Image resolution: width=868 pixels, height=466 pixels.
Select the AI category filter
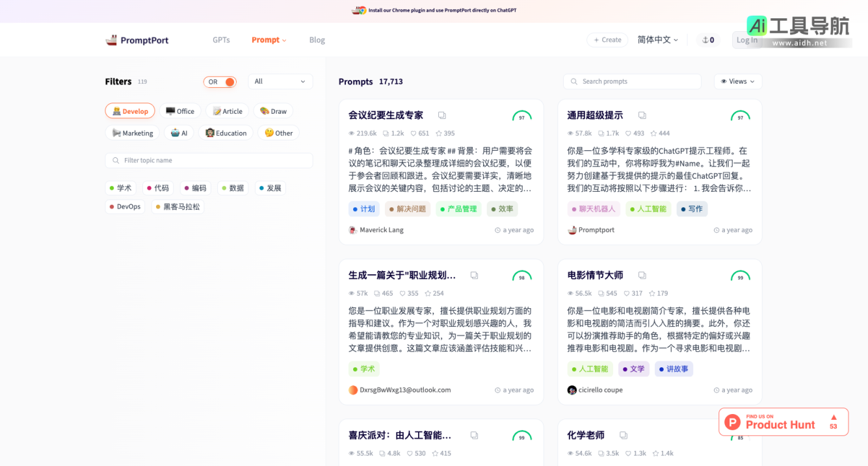(178, 133)
